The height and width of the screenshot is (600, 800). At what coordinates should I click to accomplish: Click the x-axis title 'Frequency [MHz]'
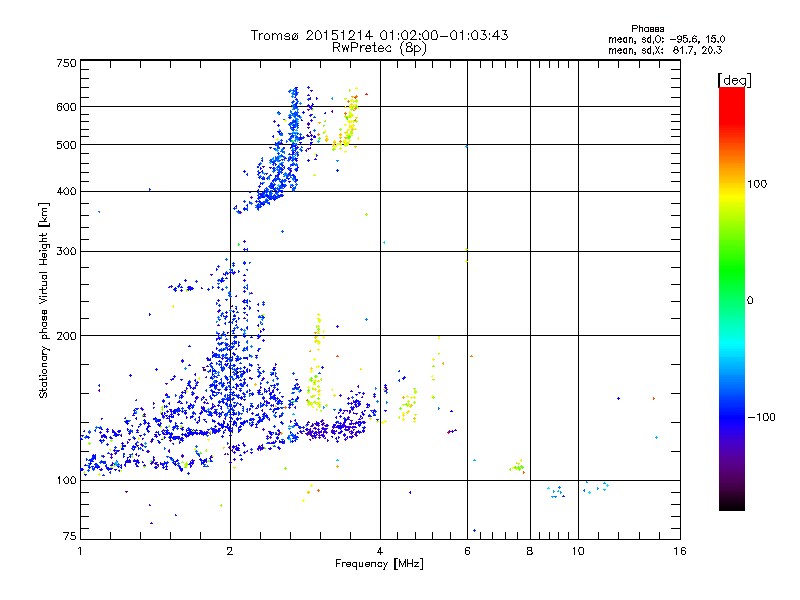pyautogui.click(x=379, y=564)
